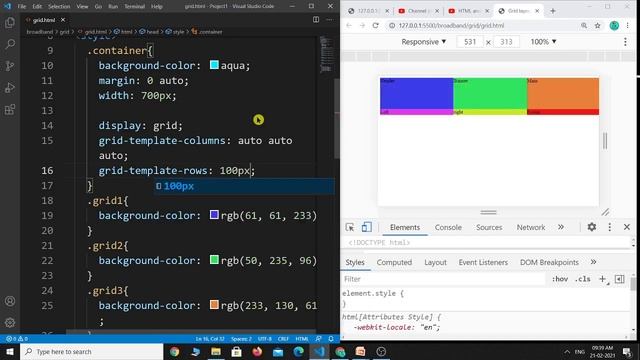Open Event Listeners tab
The width and height of the screenshot is (640, 360).
483,262
